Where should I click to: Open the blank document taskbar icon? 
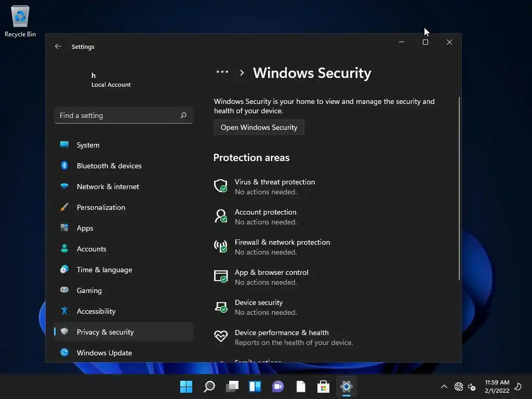301,387
